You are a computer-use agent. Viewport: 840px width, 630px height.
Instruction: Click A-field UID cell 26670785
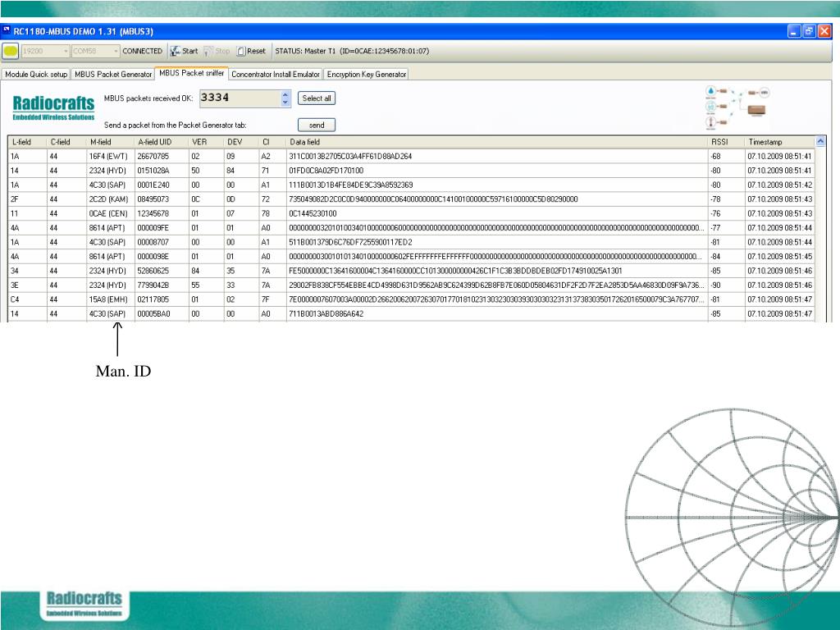click(162, 157)
